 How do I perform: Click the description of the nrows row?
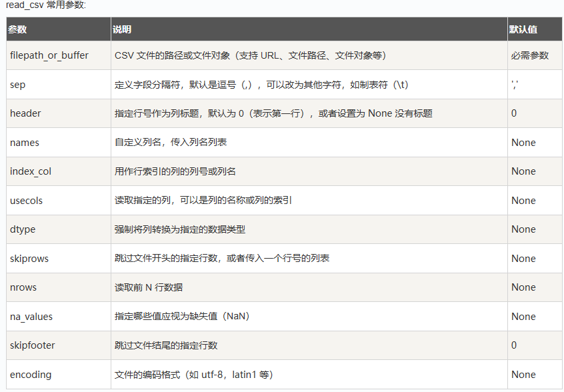tap(149, 287)
